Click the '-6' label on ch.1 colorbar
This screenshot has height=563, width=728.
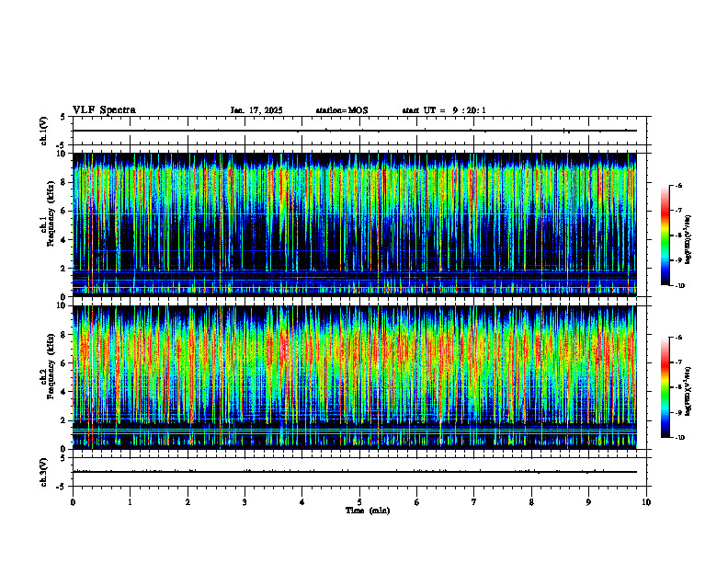[x=679, y=185]
